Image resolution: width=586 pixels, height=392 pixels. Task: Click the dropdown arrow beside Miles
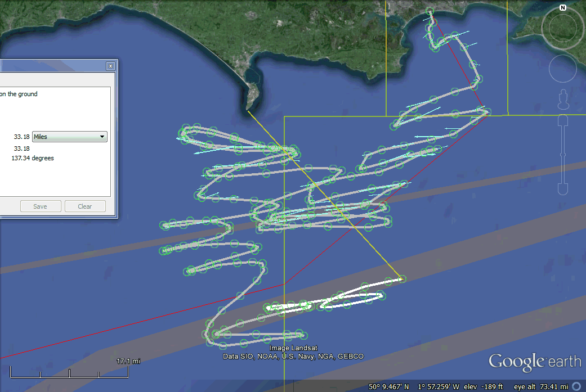tap(102, 137)
